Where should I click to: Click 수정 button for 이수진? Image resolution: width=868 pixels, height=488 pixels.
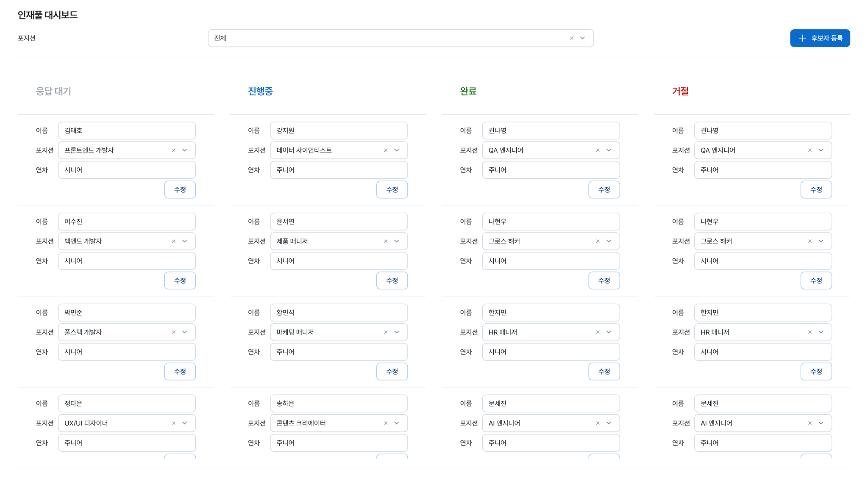180,280
